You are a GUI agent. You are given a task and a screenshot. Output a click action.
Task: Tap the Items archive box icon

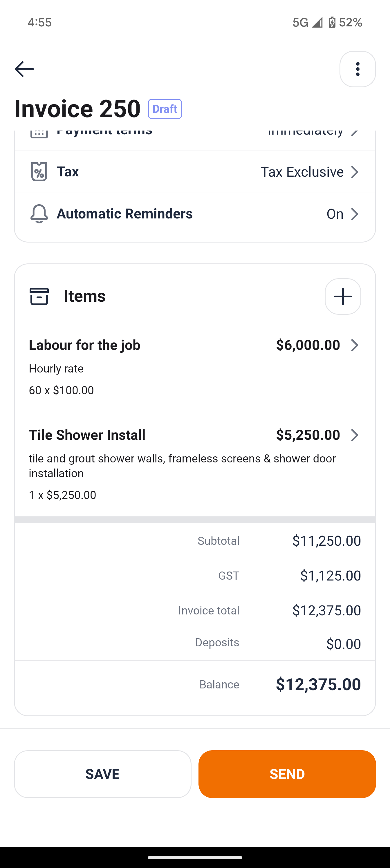click(x=39, y=296)
